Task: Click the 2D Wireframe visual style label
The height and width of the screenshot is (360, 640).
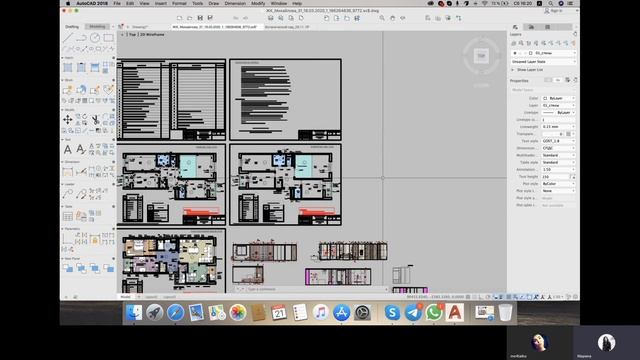Action: (x=152, y=35)
